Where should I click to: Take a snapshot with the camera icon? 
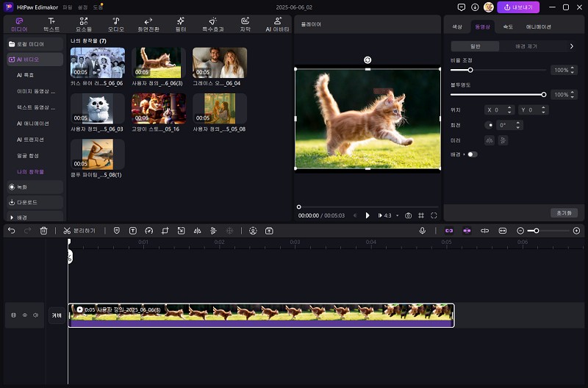tap(409, 215)
